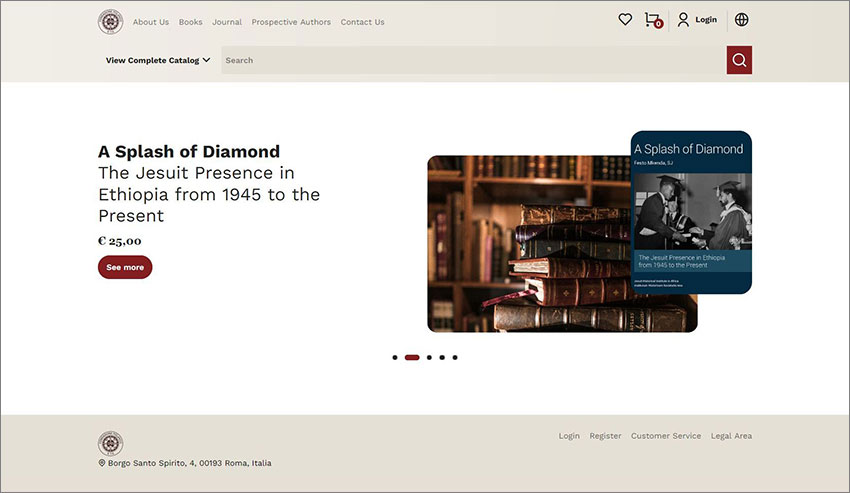Open the wishlist heart icon
Viewport: 850px width, 493px height.
coord(625,19)
